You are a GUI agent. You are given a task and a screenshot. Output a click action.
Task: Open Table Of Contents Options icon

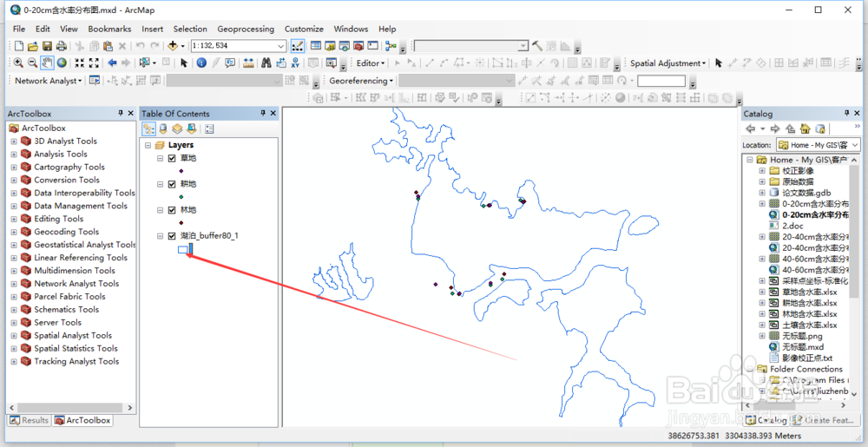[x=209, y=129]
